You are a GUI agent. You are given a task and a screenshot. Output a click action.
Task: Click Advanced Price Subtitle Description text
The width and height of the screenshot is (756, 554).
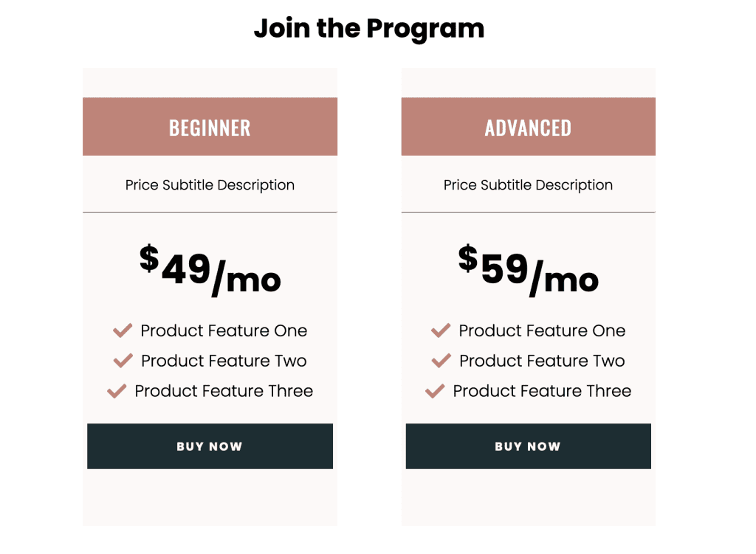(x=528, y=185)
